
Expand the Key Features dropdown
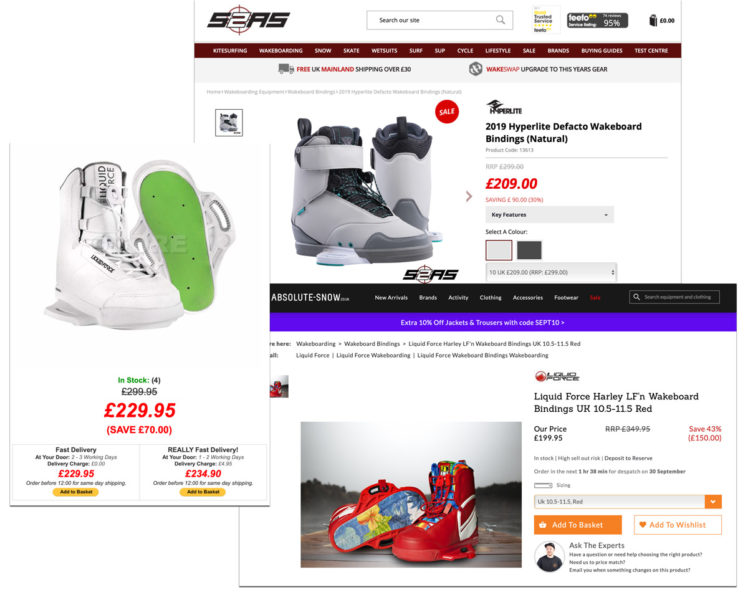pos(550,215)
